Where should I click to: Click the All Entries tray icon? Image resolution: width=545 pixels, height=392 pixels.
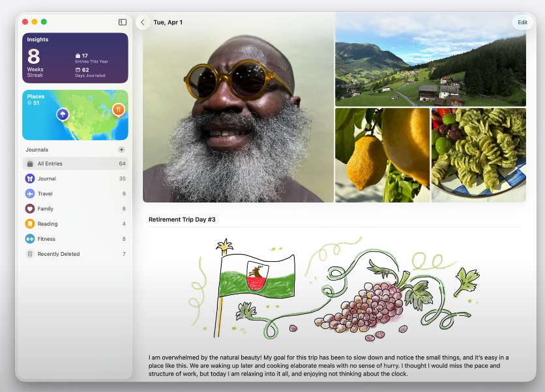(x=30, y=163)
